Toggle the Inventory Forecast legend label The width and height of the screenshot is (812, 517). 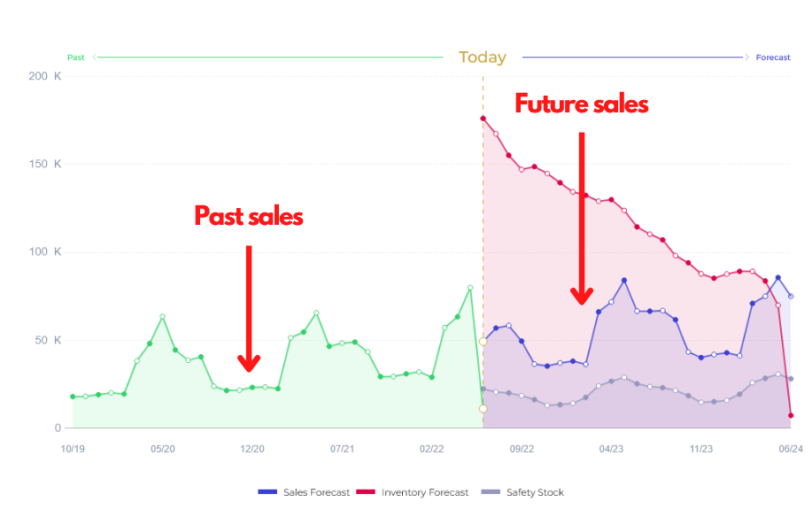[x=425, y=492]
